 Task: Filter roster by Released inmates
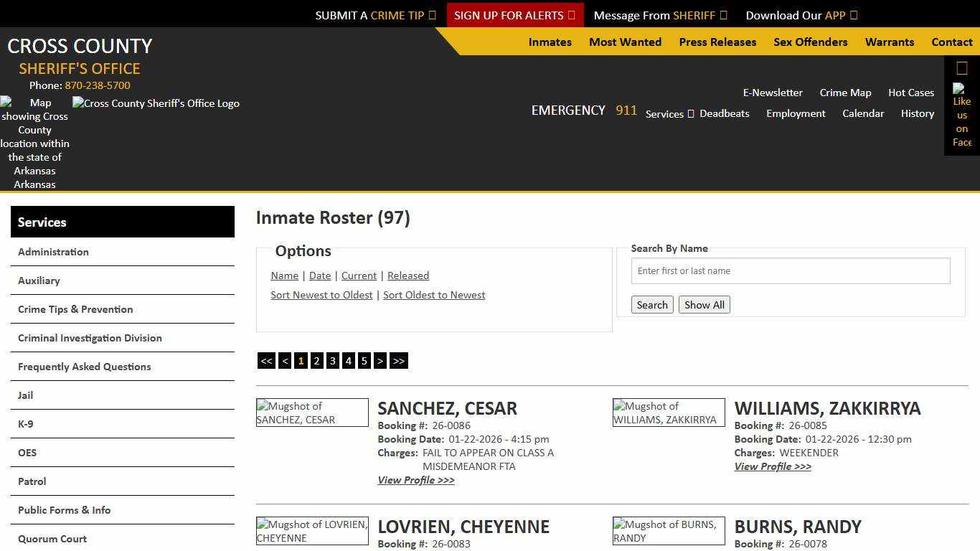coord(407,275)
